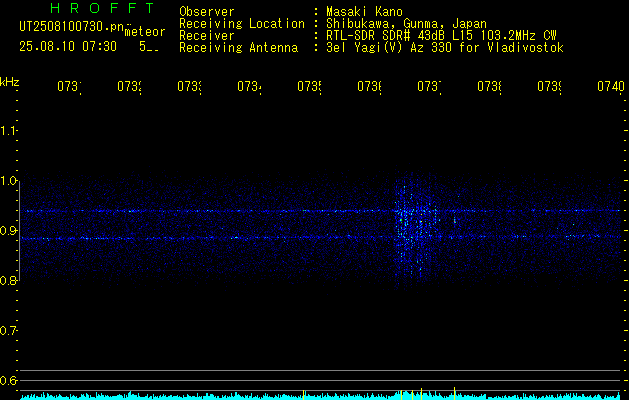
Task: Click the Shibukawa, Gunma, Japan text
Action: point(406,24)
